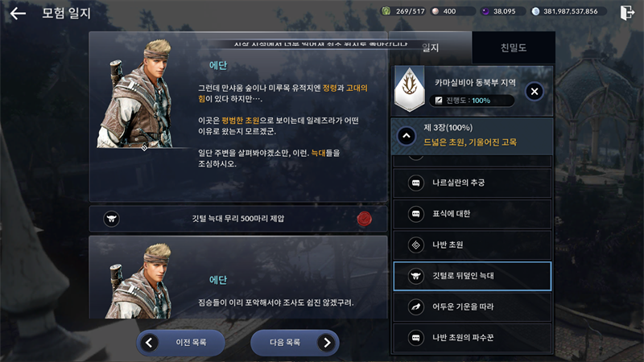644x362 pixels.
Task: Switch to the 일지 tab
Action: pos(430,47)
